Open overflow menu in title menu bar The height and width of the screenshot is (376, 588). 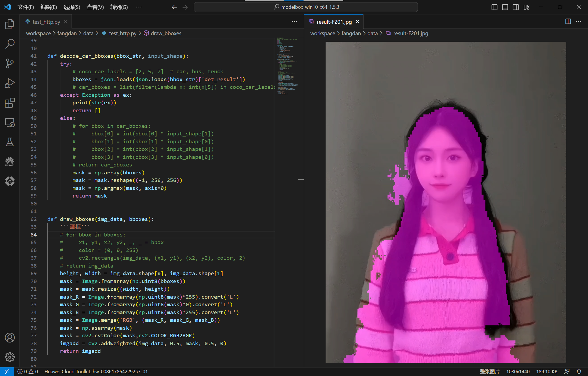point(139,7)
